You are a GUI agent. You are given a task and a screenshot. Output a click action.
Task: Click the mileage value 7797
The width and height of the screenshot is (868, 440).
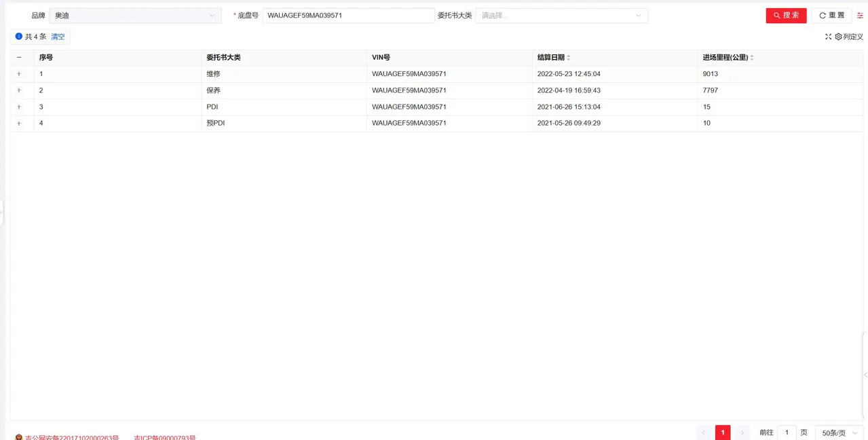click(x=711, y=90)
